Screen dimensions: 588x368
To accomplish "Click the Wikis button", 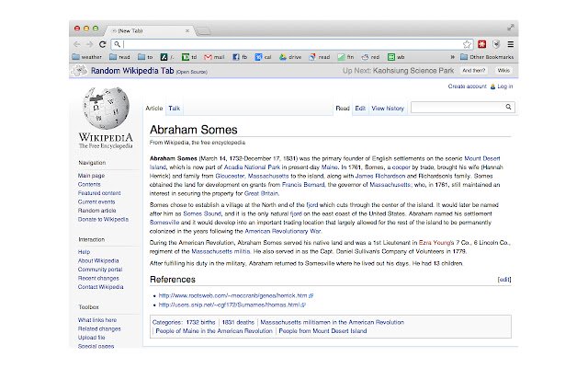I will click(503, 71).
